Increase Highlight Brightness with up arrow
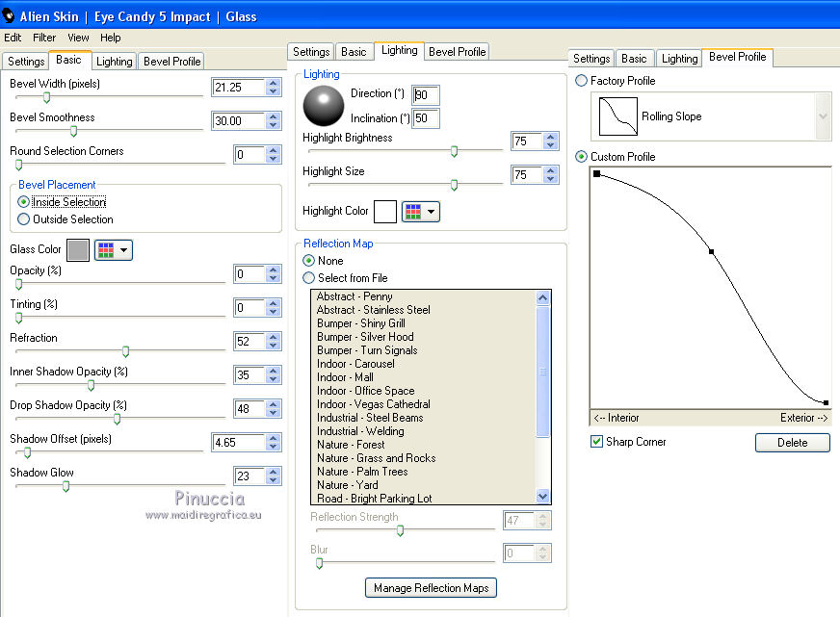This screenshot has width=840, height=617. (550, 137)
